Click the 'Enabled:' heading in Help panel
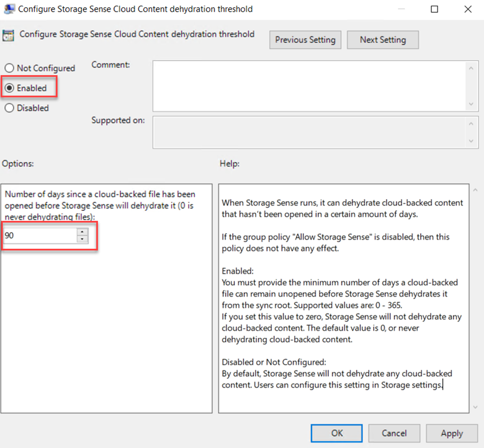Screen dimensions: 484x448 [x=238, y=271]
